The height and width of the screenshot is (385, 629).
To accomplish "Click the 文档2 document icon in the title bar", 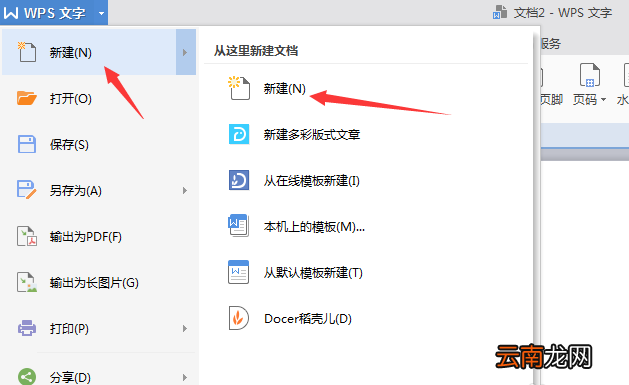I will 499,12.
